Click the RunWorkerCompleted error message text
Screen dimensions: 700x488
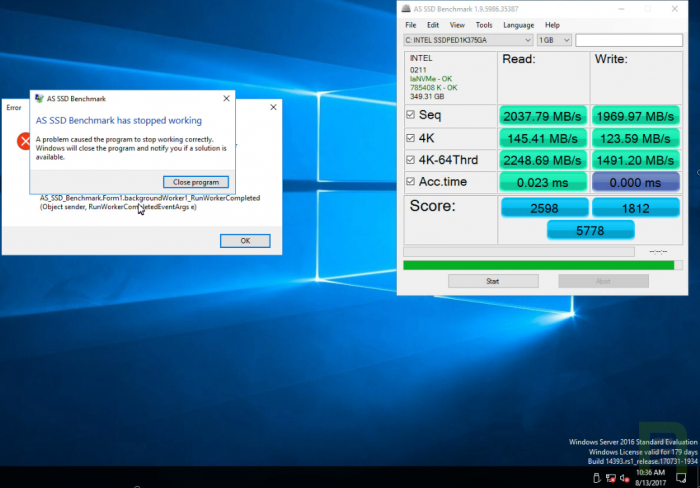(x=150, y=202)
